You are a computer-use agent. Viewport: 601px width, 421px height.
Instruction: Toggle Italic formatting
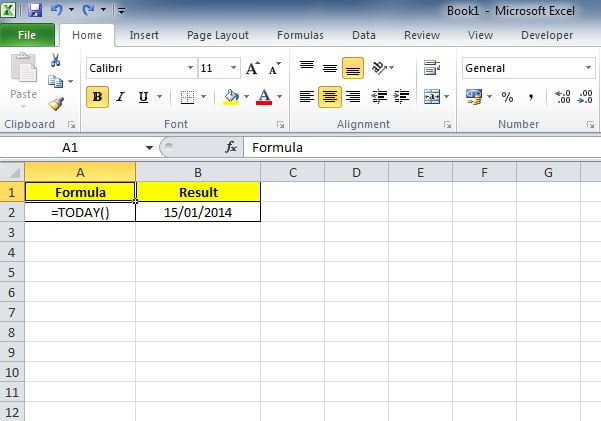(120, 97)
